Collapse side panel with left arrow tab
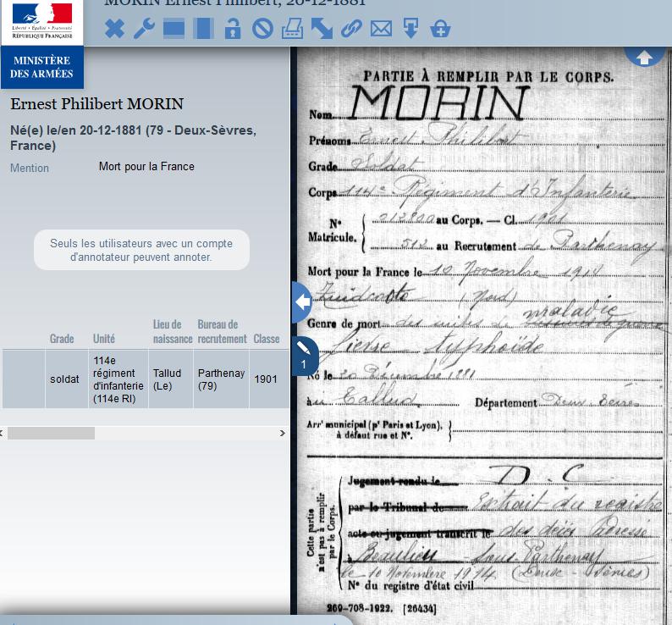 click(303, 302)
